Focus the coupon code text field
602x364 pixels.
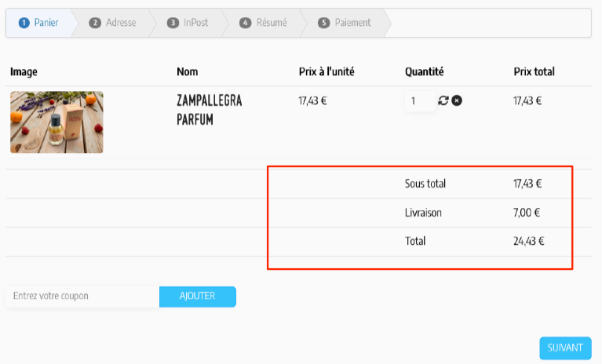(82, 296)
